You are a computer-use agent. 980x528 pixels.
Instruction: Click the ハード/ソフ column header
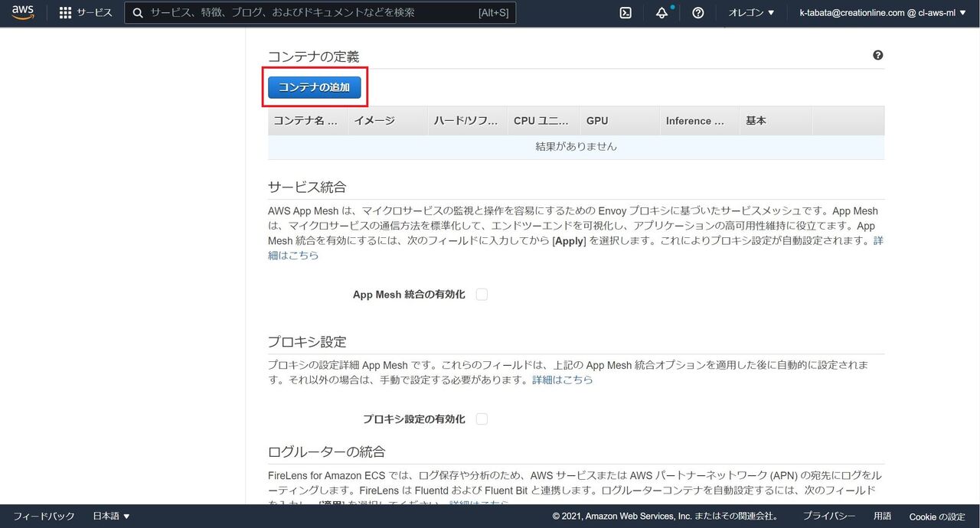coord(467,121)
